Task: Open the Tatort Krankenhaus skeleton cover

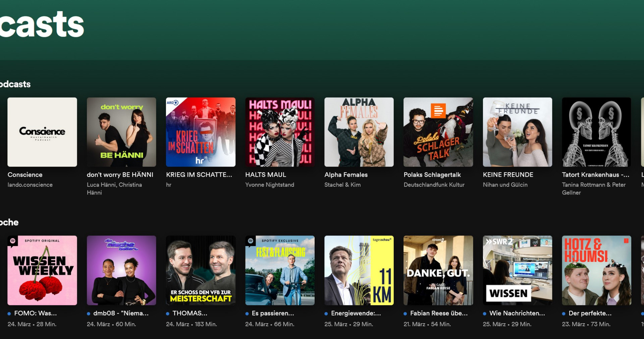Action: [596, 132]
